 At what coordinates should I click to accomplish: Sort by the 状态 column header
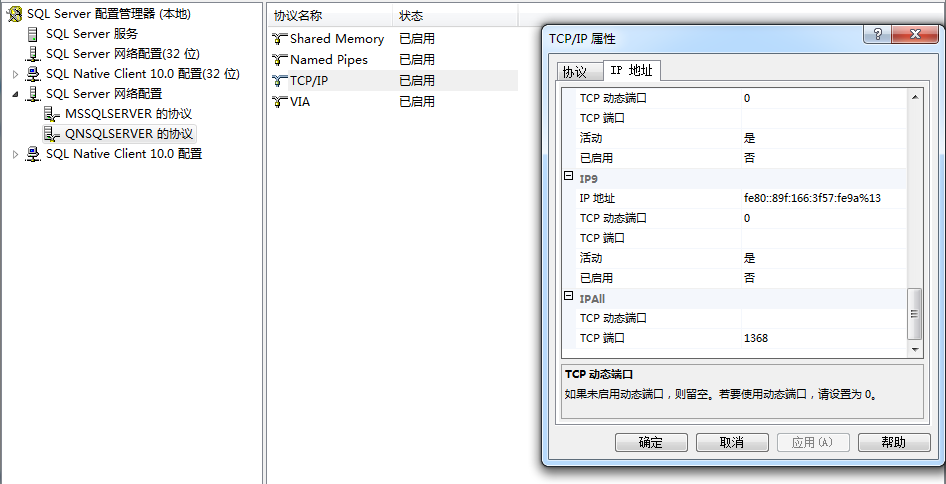[x=455, y=16]
